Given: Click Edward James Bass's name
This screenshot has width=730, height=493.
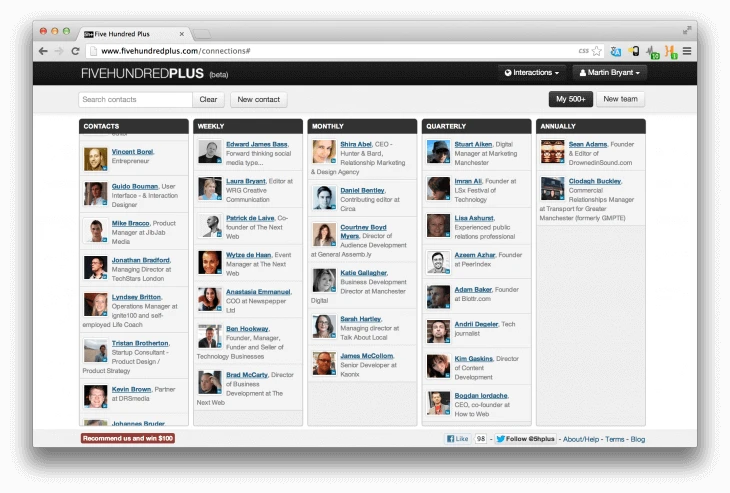Looking at the screenshot, I should (257, 144).
